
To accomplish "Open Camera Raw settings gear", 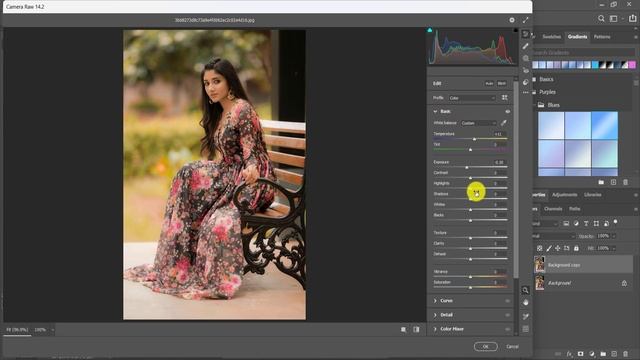I will (512, 20).
